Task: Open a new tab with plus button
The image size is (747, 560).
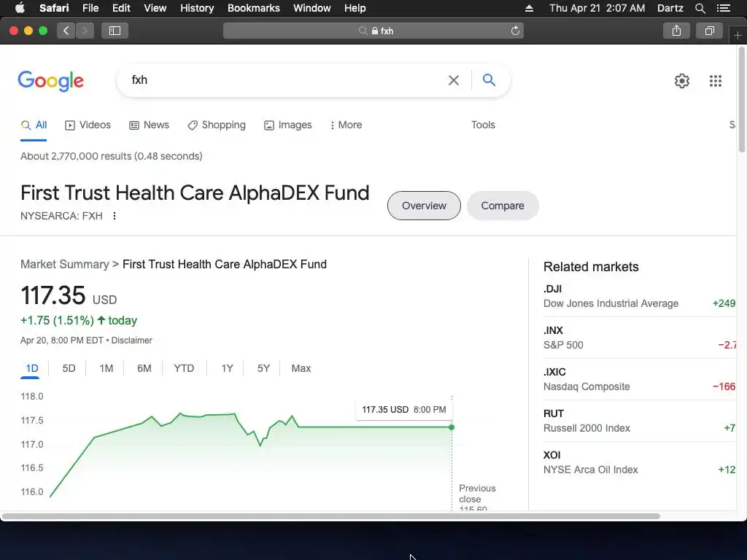Action: (x=738, y=36)
